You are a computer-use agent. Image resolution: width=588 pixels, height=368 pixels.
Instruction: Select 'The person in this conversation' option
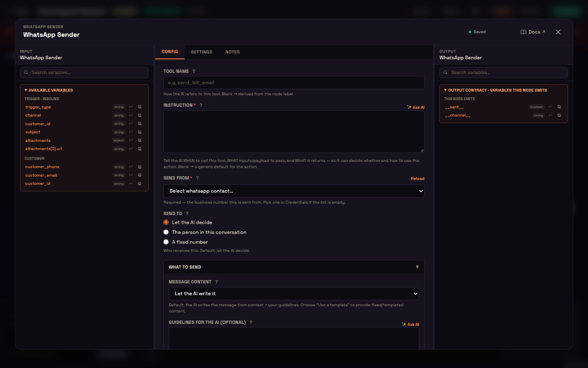(x=166, y=232)
